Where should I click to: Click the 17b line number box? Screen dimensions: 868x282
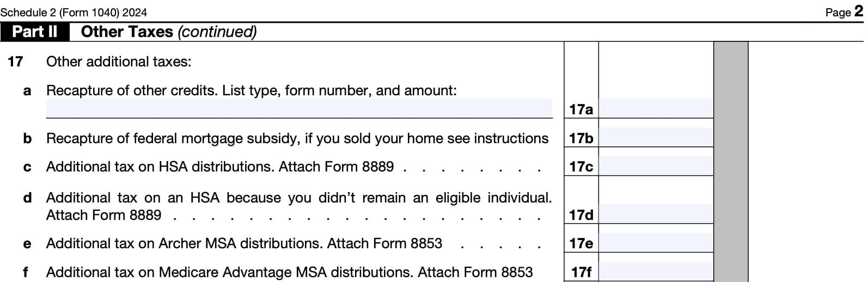[x=581, y=138]
